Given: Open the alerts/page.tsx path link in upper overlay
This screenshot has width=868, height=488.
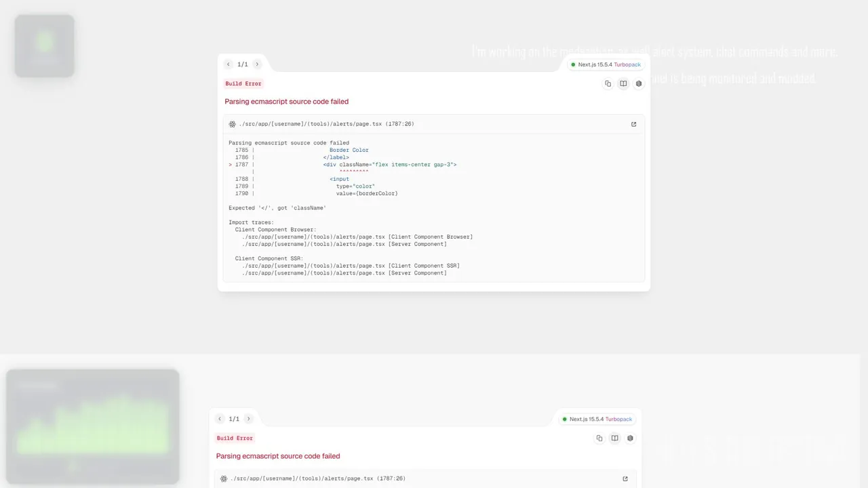Looking at the screenshot, I should click(x=326, y=124).
